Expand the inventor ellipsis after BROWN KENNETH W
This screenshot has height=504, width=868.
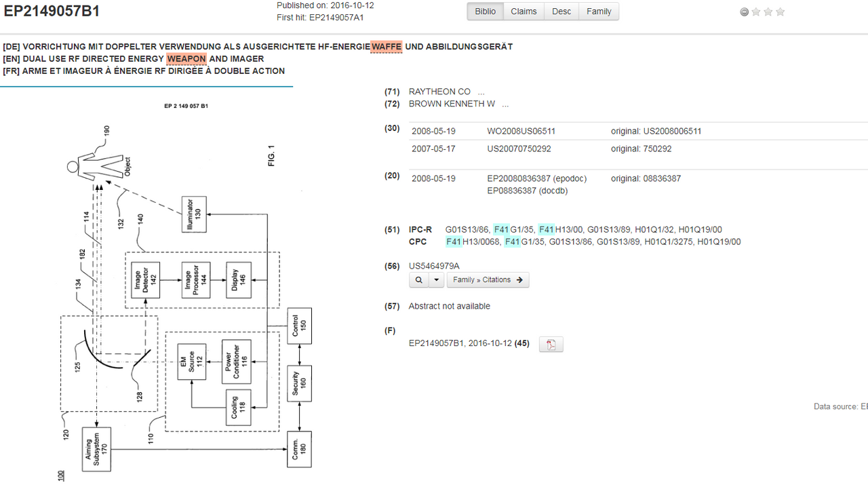505,104
